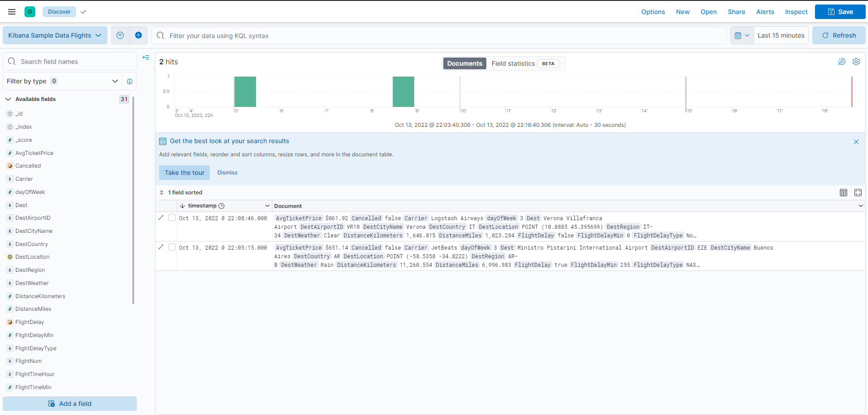Image resolution: width=868 pixels, height=415 pixels.
Task: Click the green D space avatar
Action: pos(30,12)
